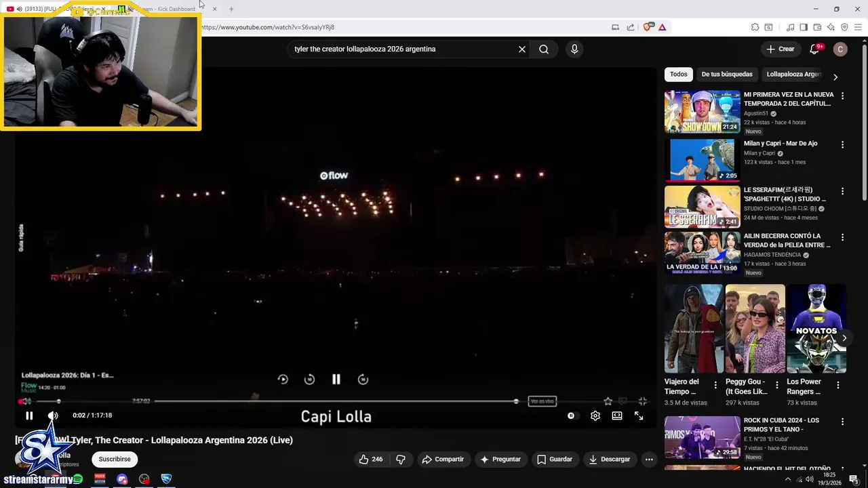Select the Lollapalooza Argen chip

point(793,75)
